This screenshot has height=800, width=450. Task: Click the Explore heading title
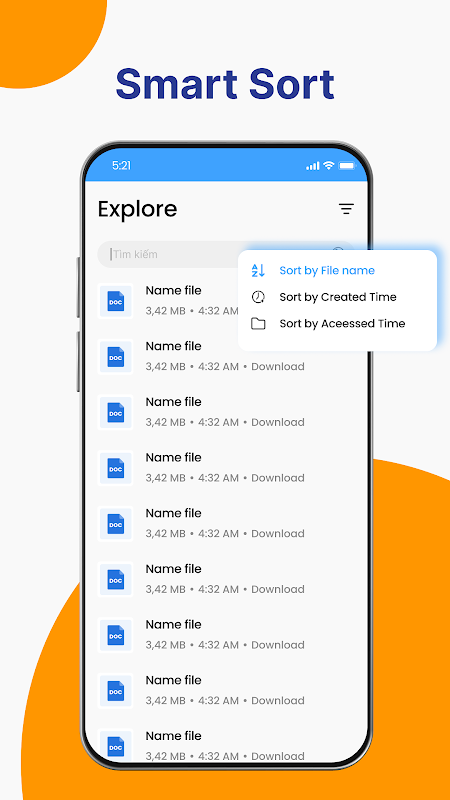click(137, 209)
